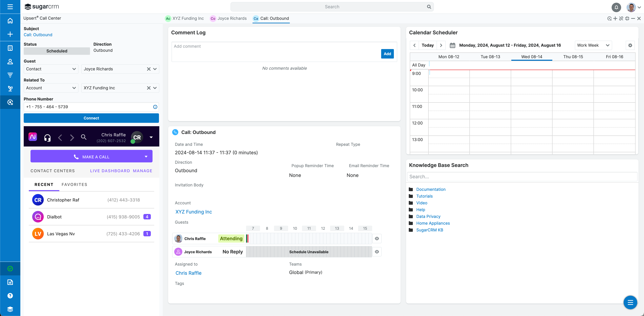
Task: Toggle visibility eye icon for Joyce Richards
Action: point(377,252)
